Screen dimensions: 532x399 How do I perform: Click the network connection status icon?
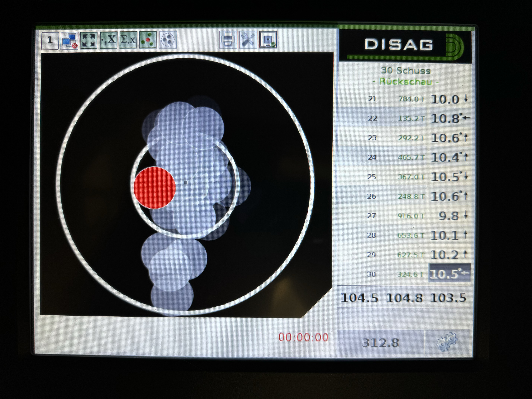[x=69, y=40]
